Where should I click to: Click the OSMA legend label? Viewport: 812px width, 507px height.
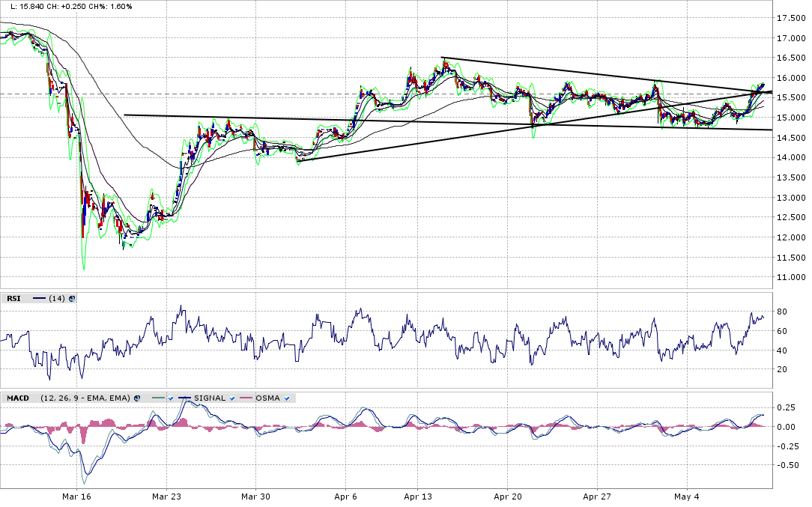pyautogui.click(x=267, y=398)
